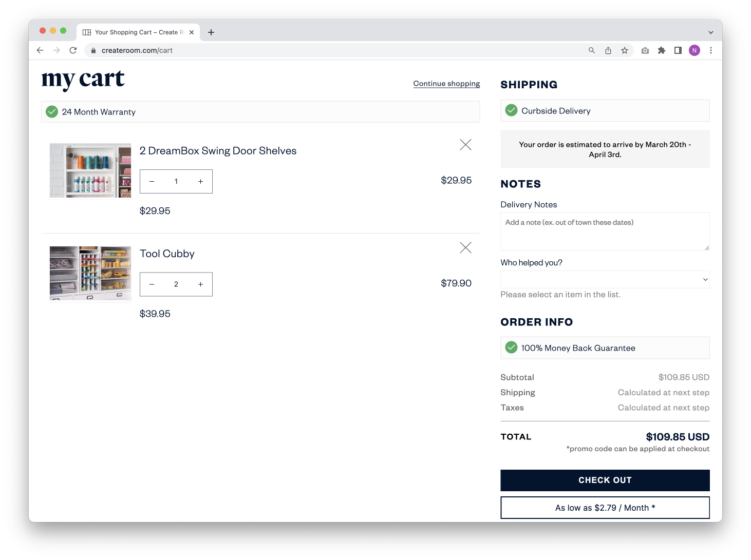Click the camera extension icon

645,50
